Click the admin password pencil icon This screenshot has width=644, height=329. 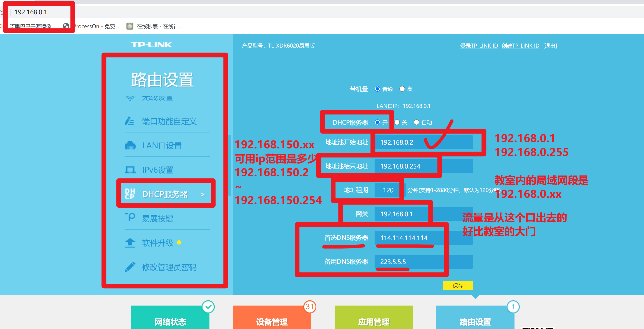point(130,267)
